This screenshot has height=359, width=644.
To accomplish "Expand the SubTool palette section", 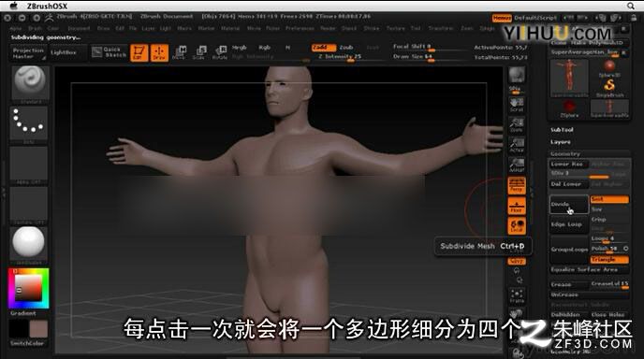I will (562, 130).
